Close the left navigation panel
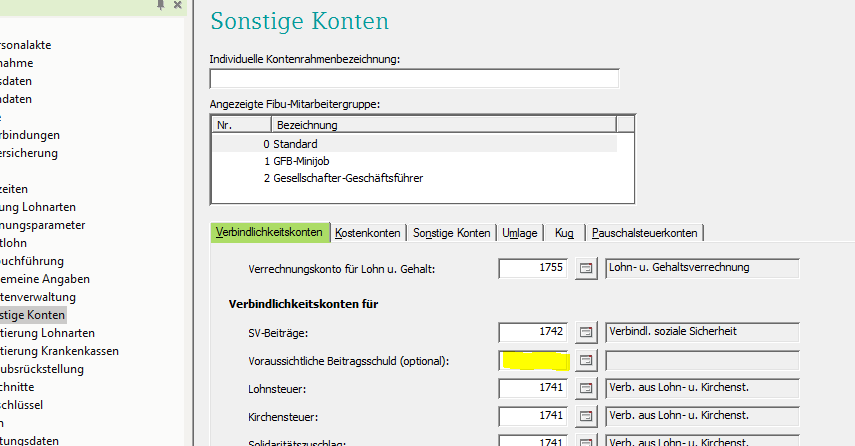The image size is (855, 446). 178,6
